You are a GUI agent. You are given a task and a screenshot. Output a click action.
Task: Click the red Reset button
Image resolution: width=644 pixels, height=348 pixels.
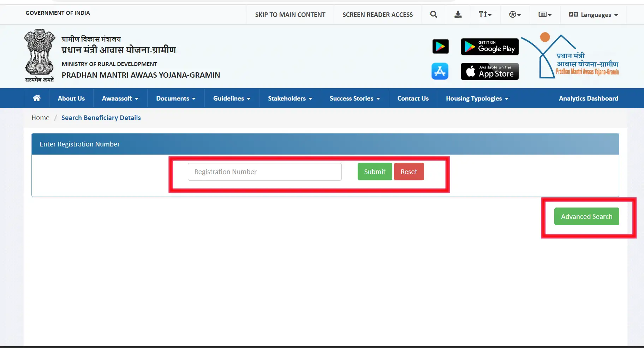(x=409, y=172)
